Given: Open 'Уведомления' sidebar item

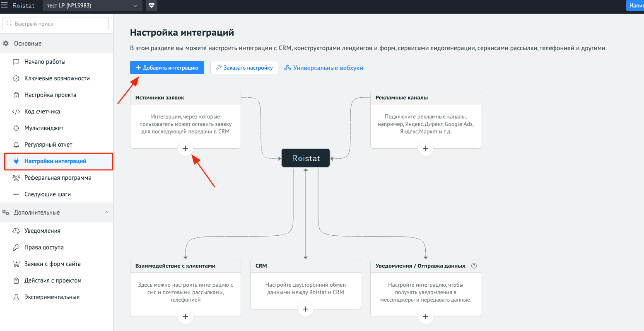Looking at the screenshot, I should point(56,231).
